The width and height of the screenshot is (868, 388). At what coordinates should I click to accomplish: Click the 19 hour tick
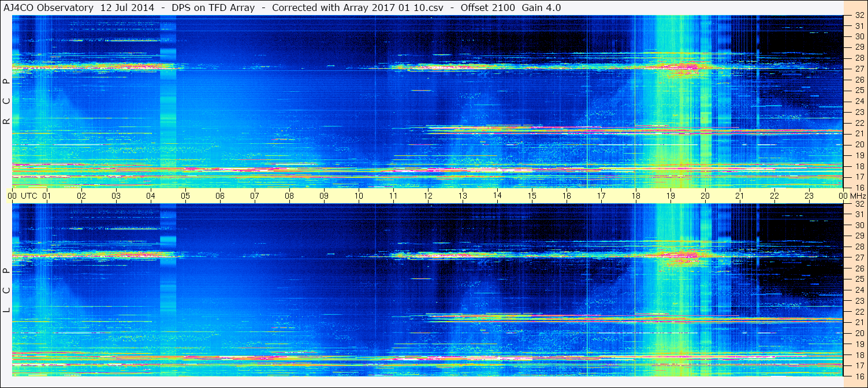tap(670, 196)
